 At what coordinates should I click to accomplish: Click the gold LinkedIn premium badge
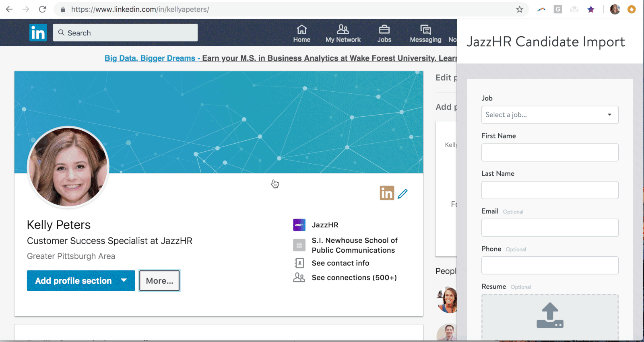[x=387, y=193]
